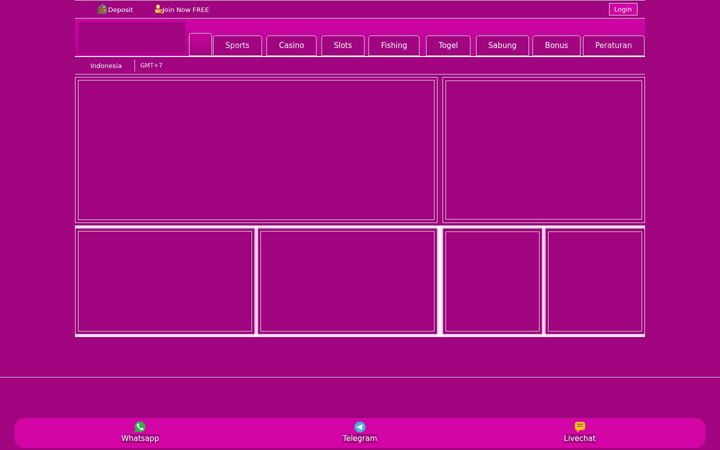Open the Casino tab
The width and height of the screenshot is (720, 450).
(292, 45)
